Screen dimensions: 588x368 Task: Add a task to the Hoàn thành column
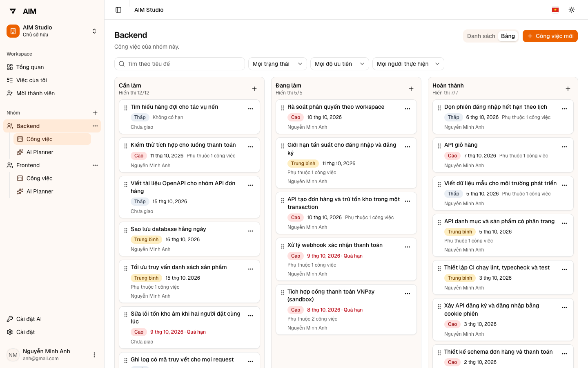pyautogui.click(x=568, y=89)
